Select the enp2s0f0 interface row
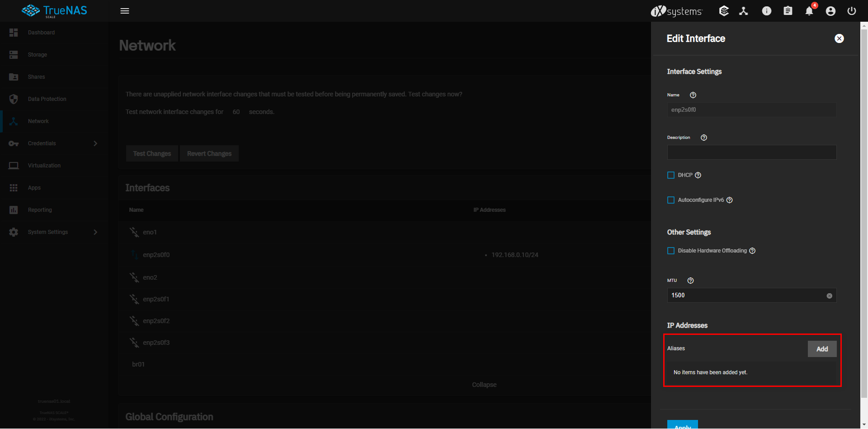Screen dimensions: 868x429 [384, 255]
